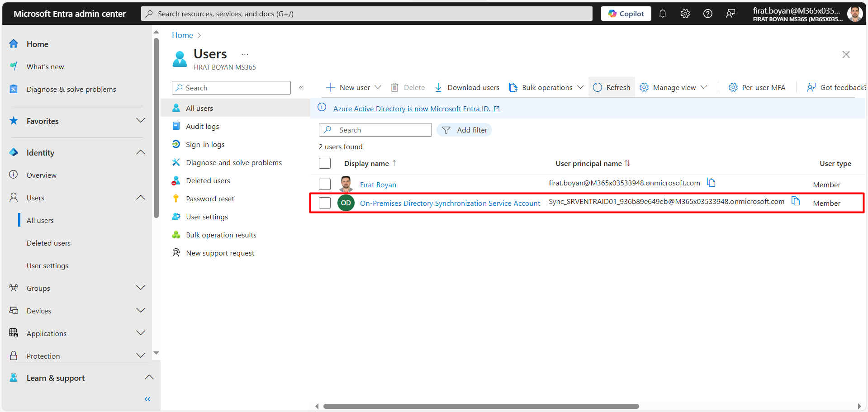Click Download users

[467, 87]
